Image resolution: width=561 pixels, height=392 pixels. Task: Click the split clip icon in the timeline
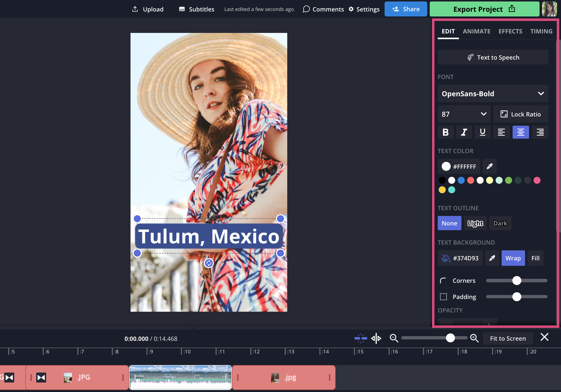(x=376, y=338)
